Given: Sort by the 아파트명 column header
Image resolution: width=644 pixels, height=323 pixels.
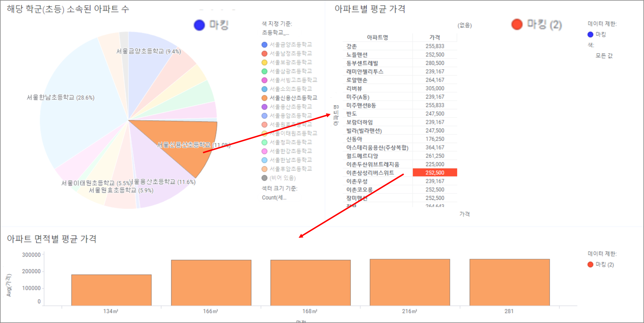Looking at the screenshot, I should tap(377, 37).
